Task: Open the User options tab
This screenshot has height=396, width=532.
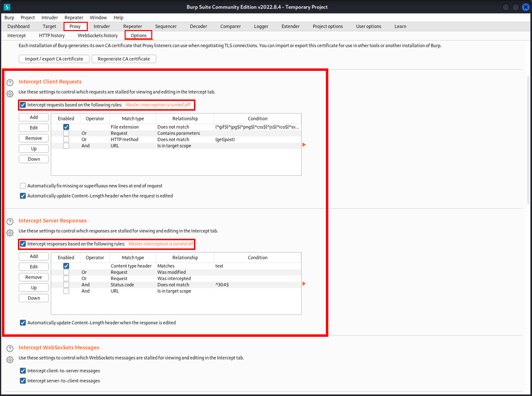Action: tap(369, 26)
